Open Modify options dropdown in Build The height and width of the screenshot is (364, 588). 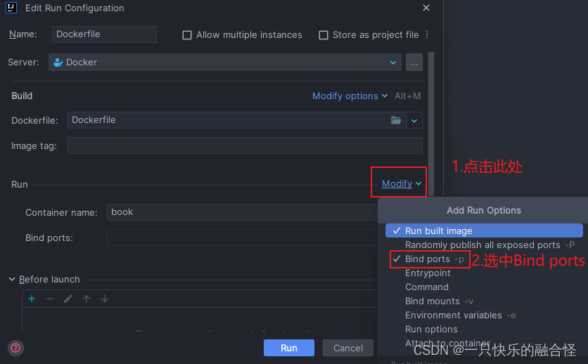pos(350,96)
